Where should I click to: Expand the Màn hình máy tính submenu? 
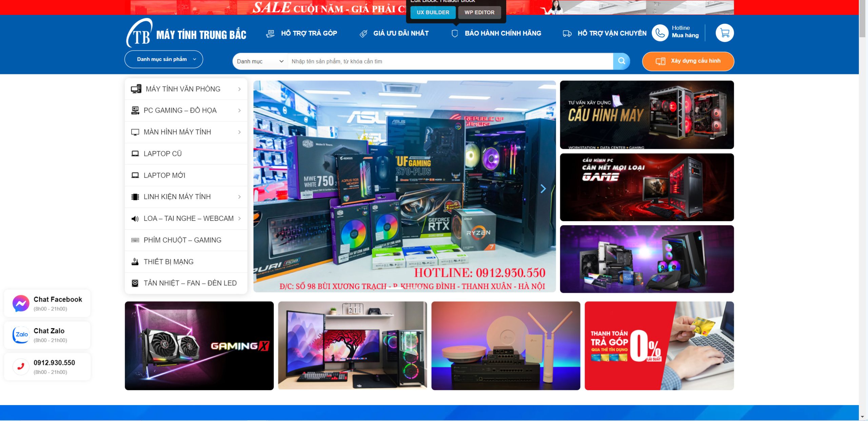click(239, 132)
